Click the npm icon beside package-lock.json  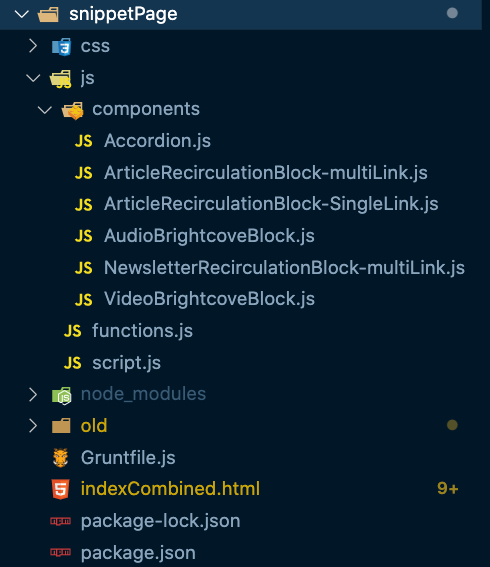[60, 521]
